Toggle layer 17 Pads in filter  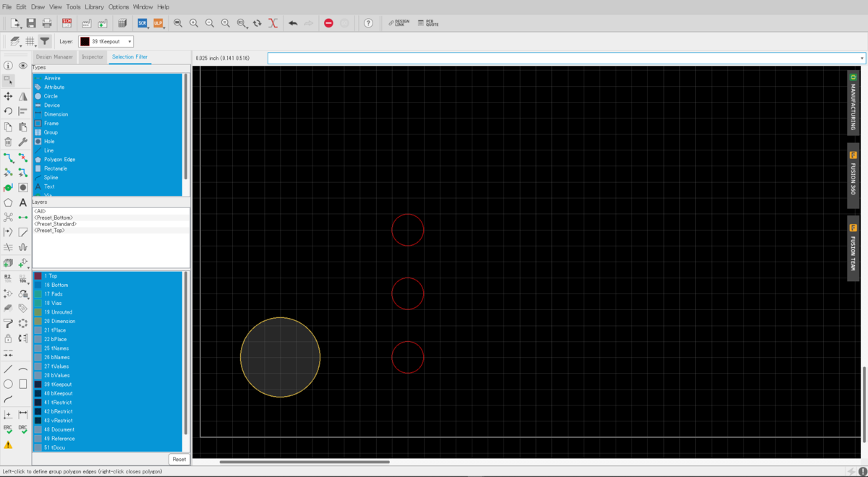(x=107, y=294)
